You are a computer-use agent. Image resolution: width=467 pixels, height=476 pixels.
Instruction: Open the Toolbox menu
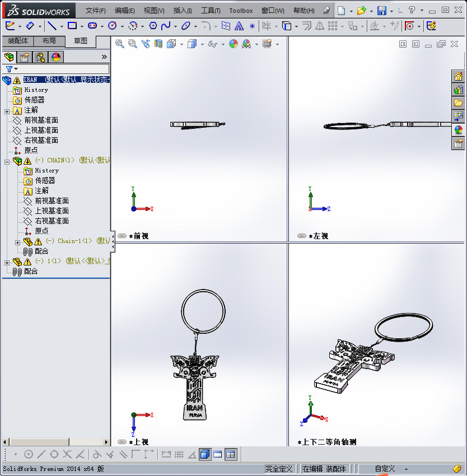241,11
